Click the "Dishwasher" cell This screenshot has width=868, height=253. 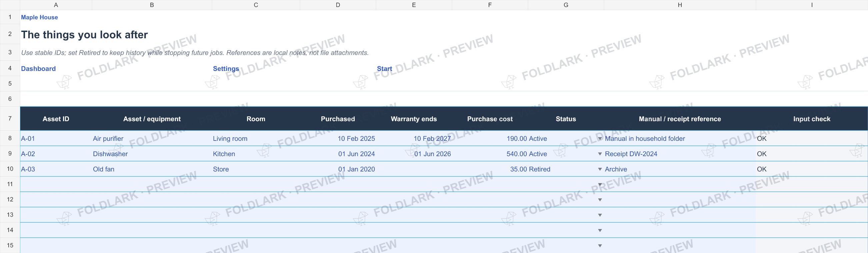tap(152, 154)
